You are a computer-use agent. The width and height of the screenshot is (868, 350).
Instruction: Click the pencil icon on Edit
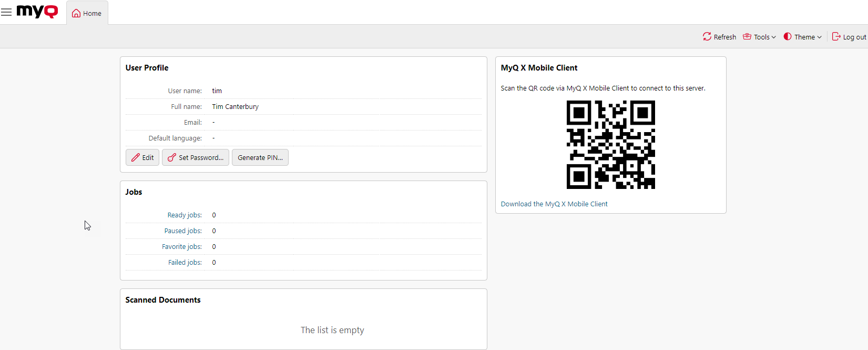click(136, 157)
